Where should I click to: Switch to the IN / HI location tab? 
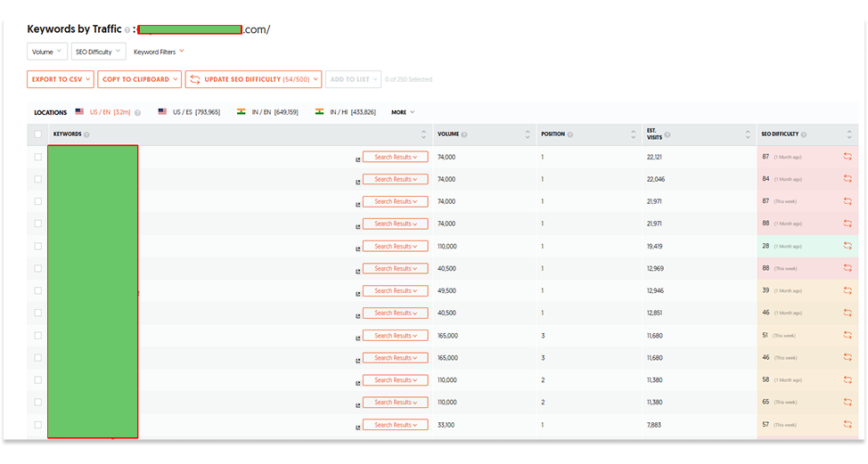click(x=346, y=112)
